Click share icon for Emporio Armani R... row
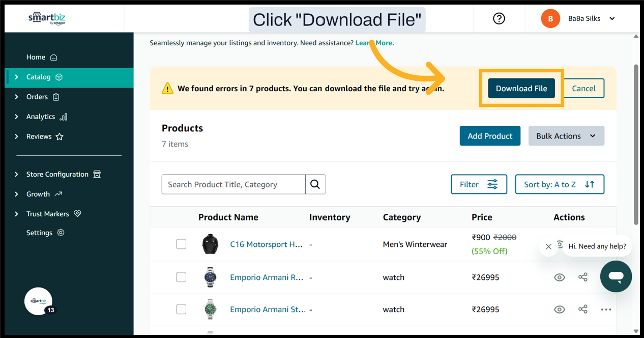This screenshot has width=644, height=338. click(583, 277)
